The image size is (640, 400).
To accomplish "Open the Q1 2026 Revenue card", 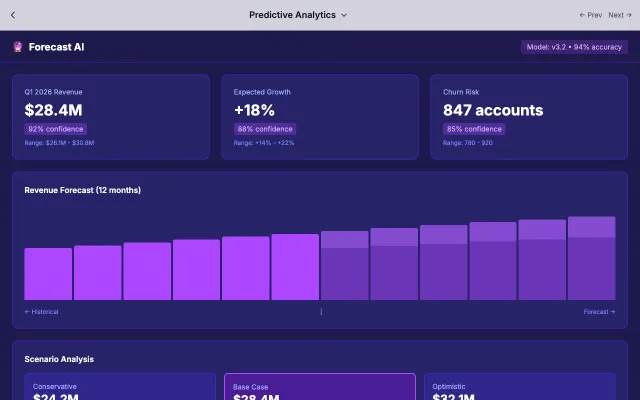I will (111, 117).
